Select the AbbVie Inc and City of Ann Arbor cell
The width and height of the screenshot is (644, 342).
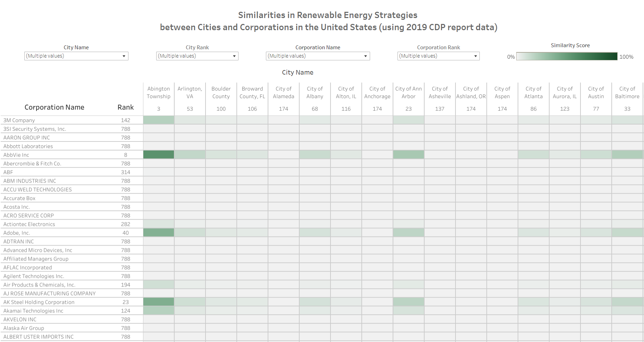(409, 155)
